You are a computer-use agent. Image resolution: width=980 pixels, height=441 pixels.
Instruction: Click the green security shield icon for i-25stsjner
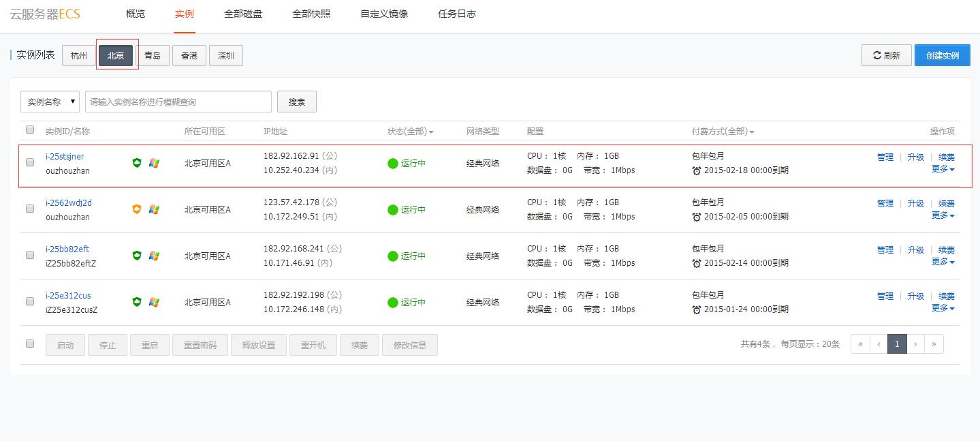(x=136, y=162)
